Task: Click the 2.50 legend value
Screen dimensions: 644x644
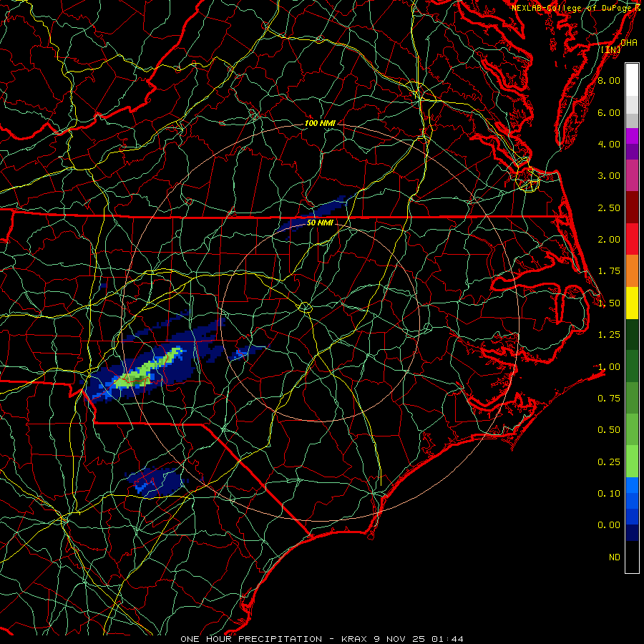Action: click(x=609, y=208)
